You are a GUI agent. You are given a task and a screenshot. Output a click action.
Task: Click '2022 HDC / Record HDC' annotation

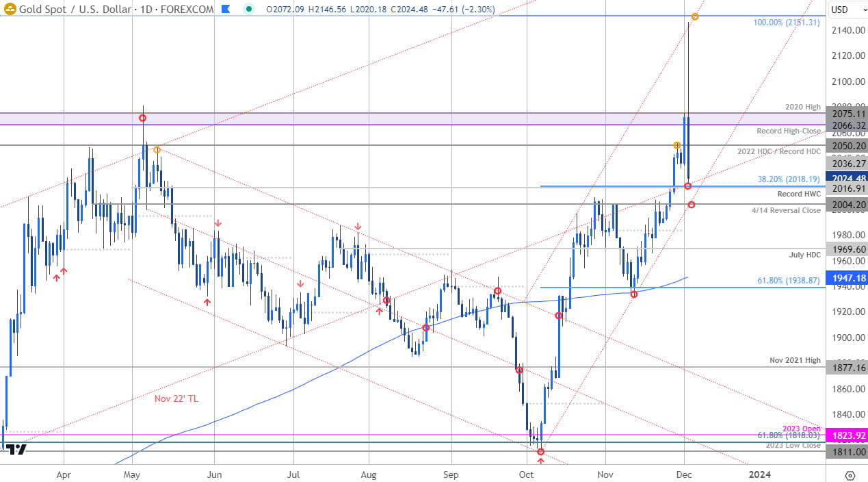(778, 151)
